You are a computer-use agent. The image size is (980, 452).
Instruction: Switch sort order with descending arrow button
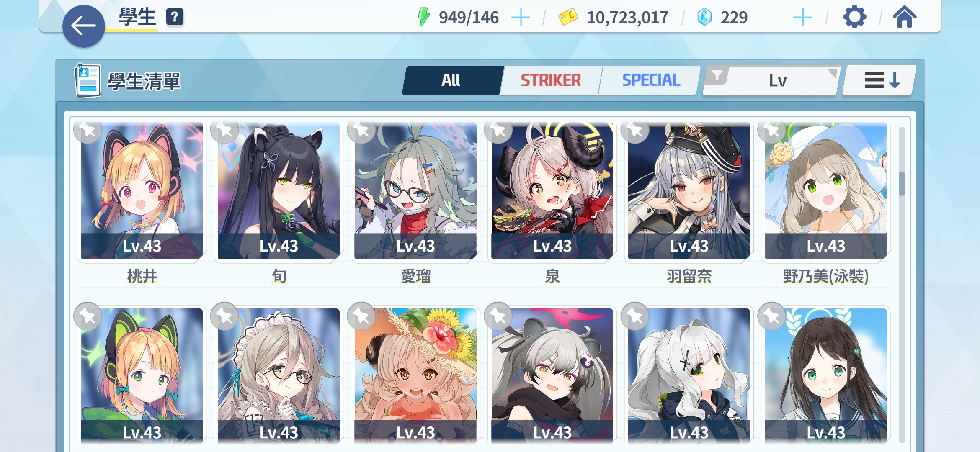coord(879,80)
